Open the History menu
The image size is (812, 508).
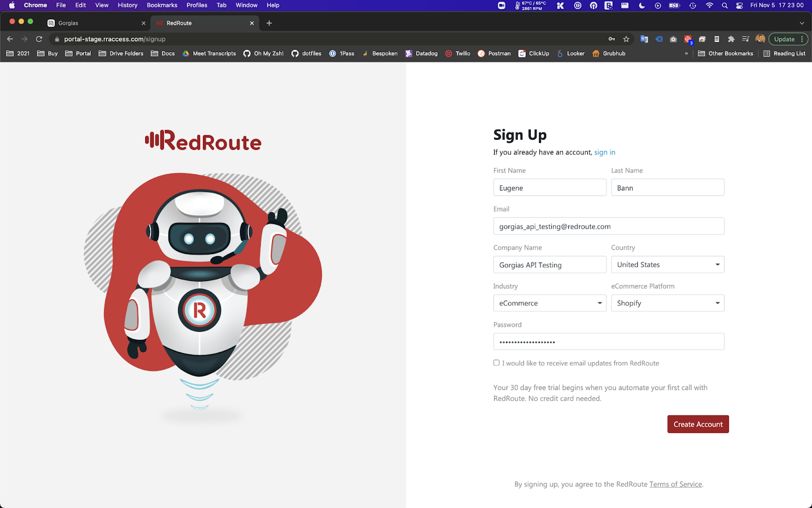tap(127, 5)
